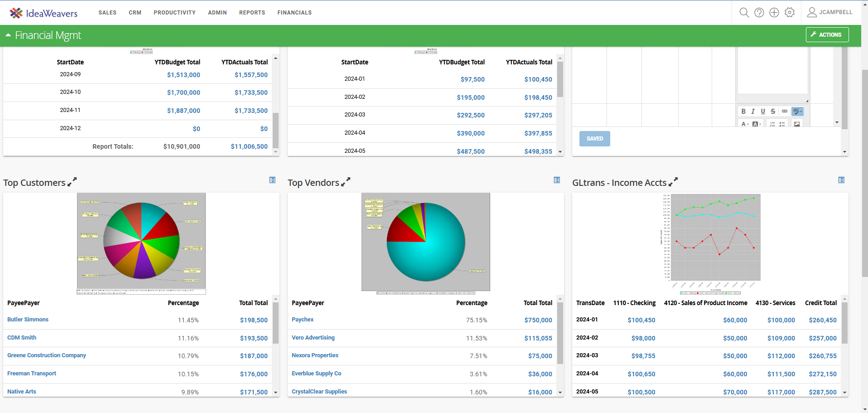Open the ADMIN menu
868x413 pixels.
[217, 13]
